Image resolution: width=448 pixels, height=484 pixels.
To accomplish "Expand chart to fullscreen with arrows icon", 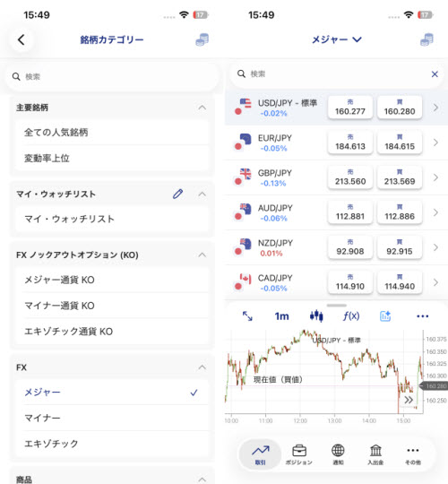I will (247, 316).
